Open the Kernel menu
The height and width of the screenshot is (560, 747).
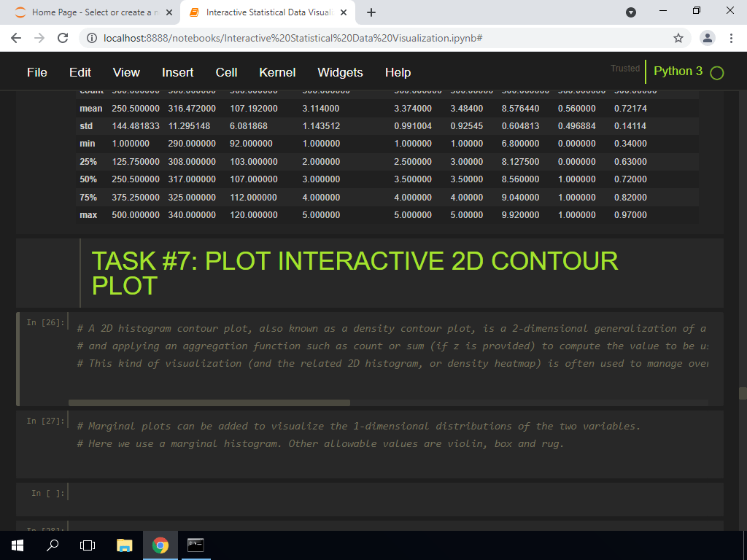[x=277, y=72]
